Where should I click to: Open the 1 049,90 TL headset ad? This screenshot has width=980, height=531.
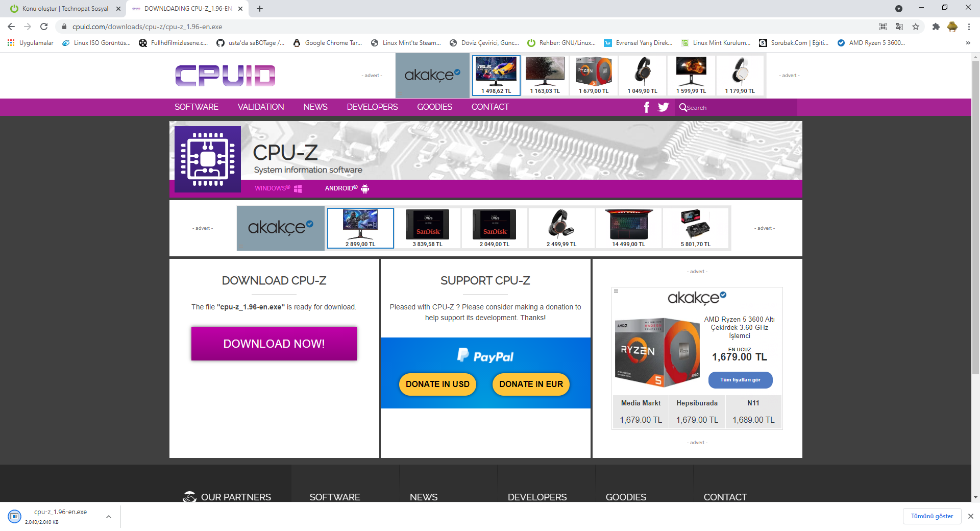(x=643, y=76)
